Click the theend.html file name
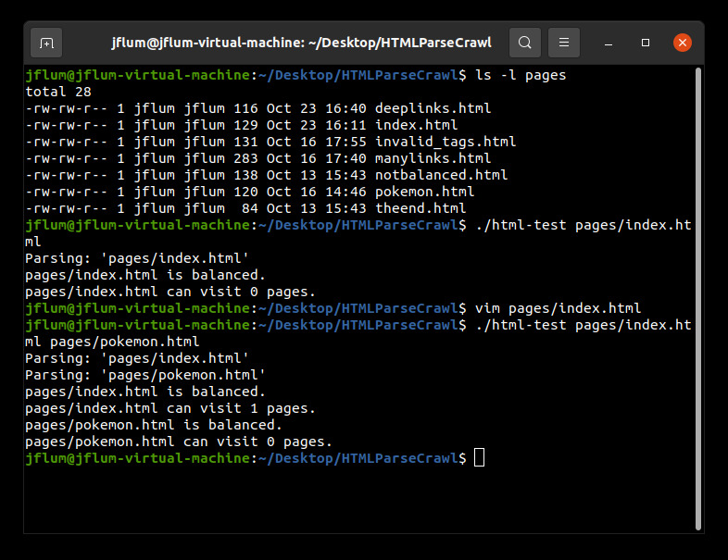The image size is (728, 560). (420, 209)
